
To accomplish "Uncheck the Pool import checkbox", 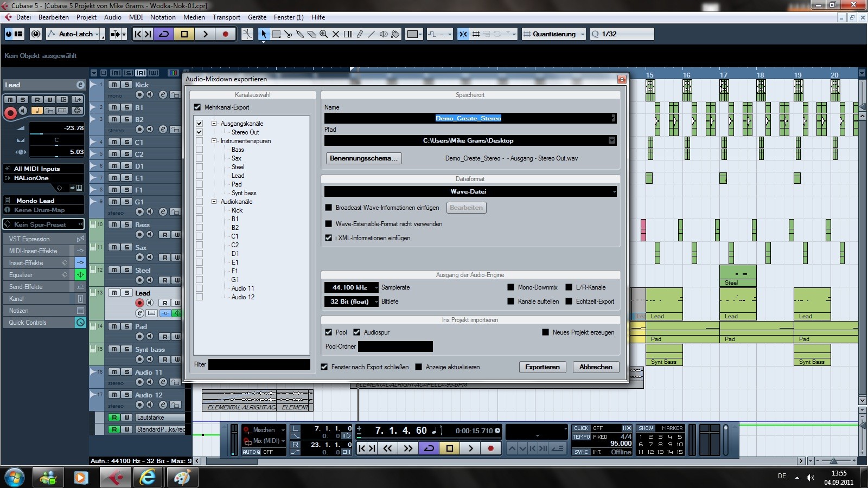I will (328, 332).
